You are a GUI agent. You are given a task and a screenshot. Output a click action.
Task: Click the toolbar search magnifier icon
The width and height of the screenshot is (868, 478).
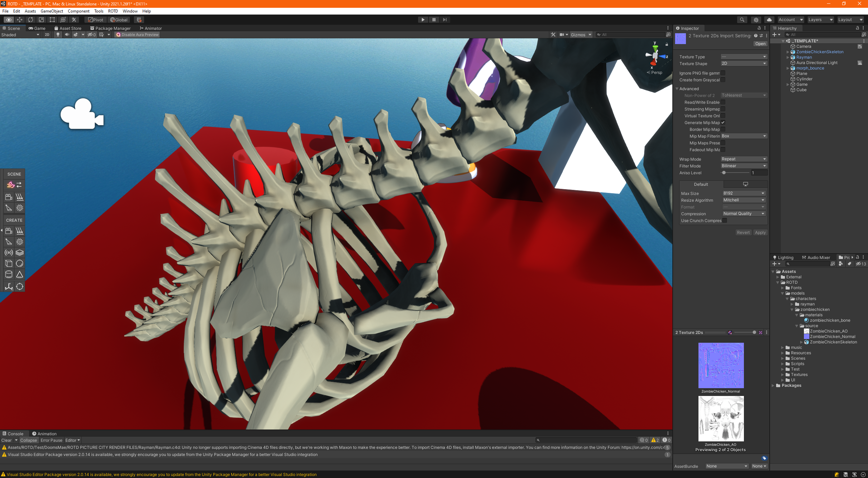pyautogui.click(x=742, y=20)
